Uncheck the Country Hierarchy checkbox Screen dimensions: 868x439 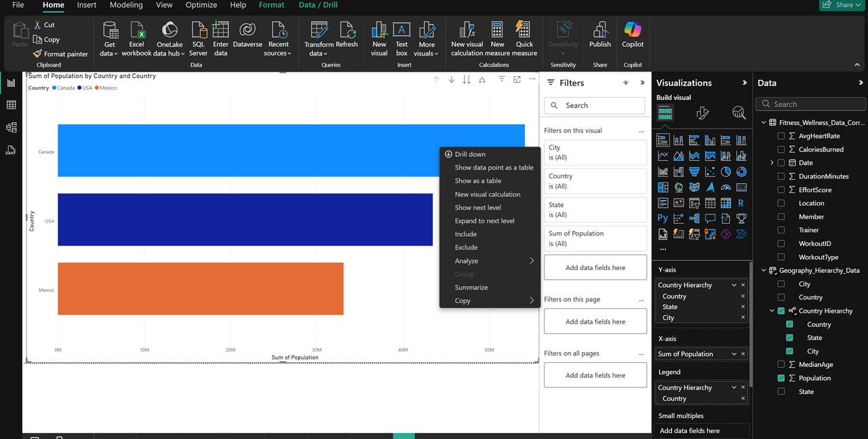pyautogui.click(x=781, y=311)
